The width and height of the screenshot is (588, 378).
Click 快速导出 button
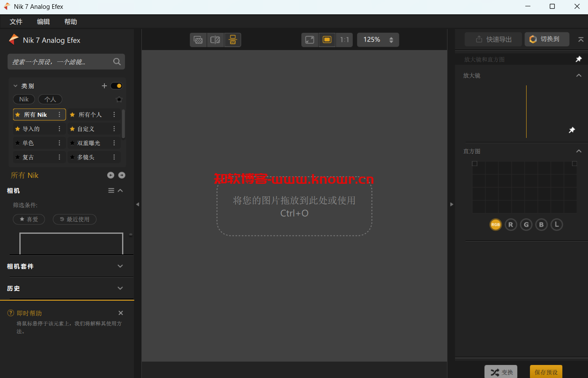(493, 39)
